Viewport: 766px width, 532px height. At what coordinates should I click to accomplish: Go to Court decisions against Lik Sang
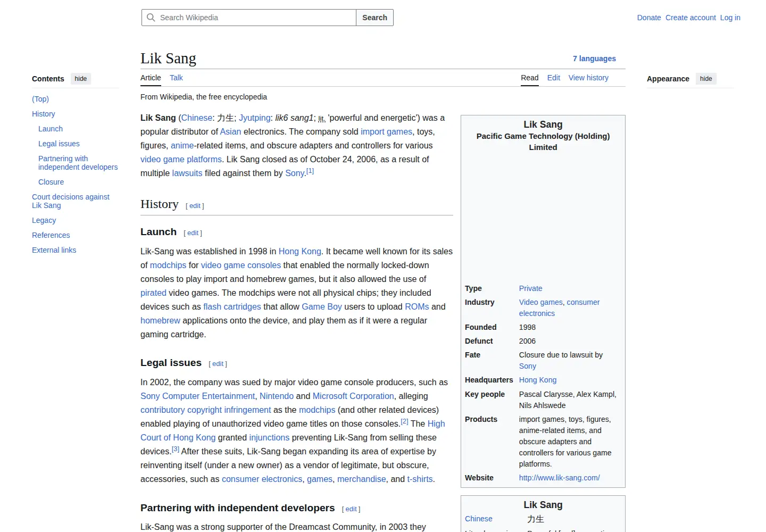(x=71, y=201)
